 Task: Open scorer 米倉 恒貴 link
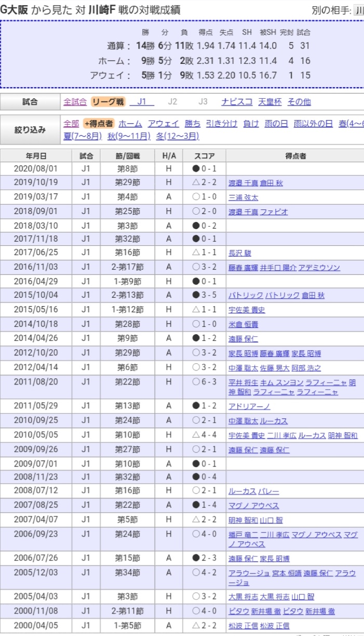click(244, 324)
